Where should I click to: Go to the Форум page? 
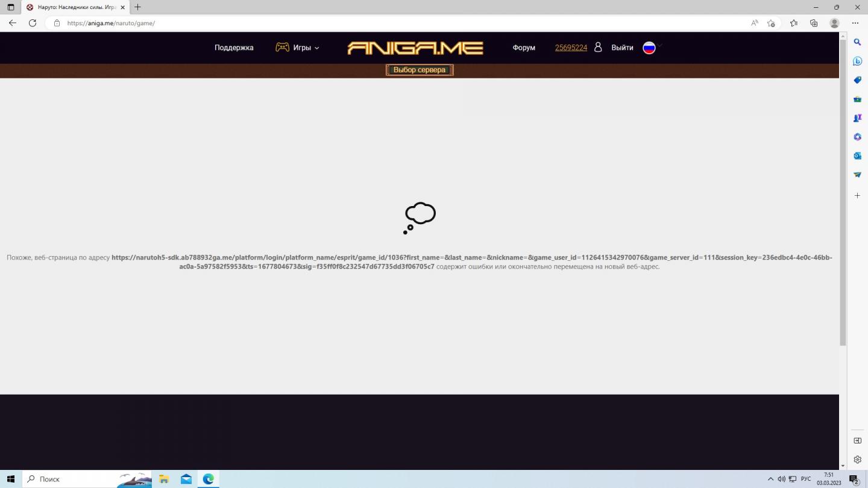tap(524, 48)
